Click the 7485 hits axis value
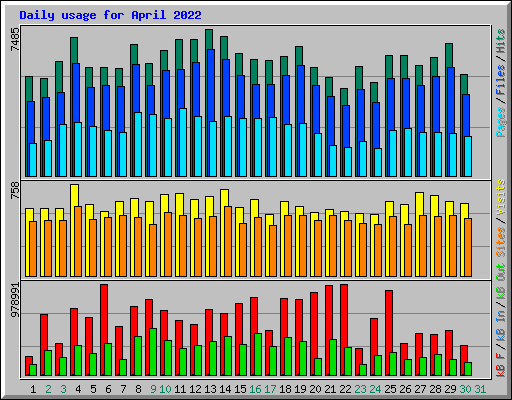The image size is (512, 400). tap(15, 39)
